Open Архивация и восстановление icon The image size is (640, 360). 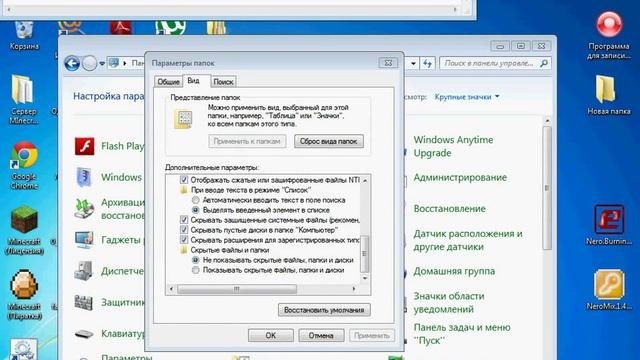tap(84, 209)
